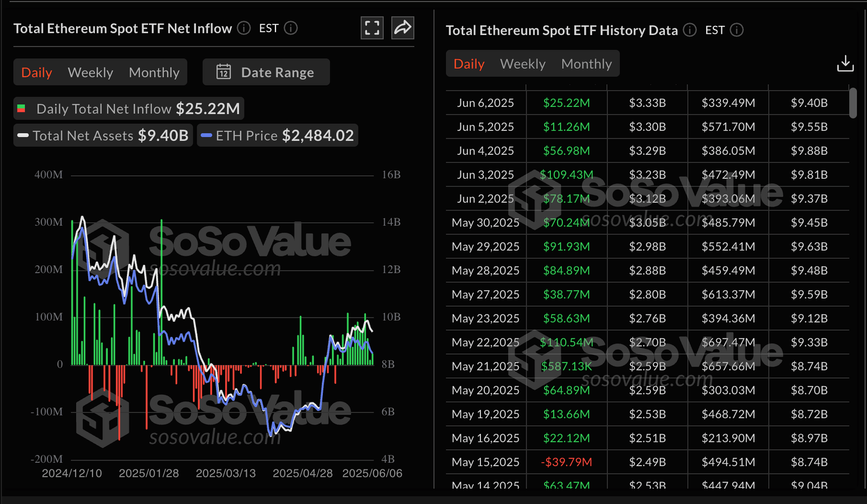The width and height of the screenshot is (867, 504).
Task: Click info icon beside History Data title
Action: point(690,30)
